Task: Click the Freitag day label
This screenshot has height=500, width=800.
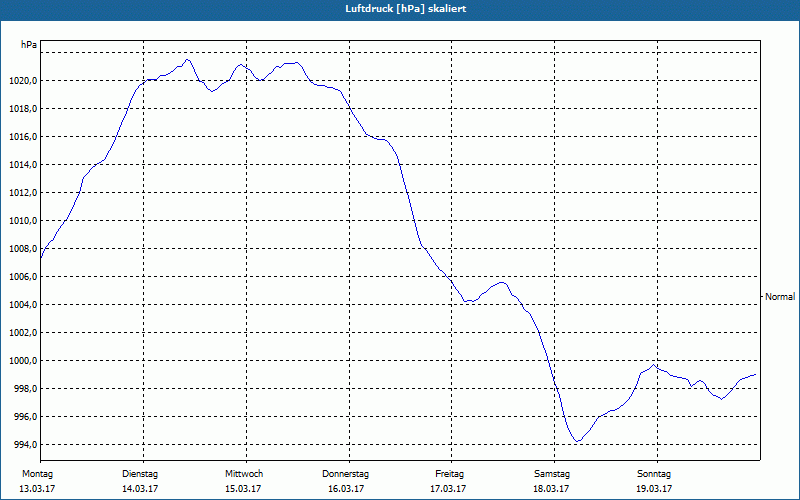Action: 449,474
